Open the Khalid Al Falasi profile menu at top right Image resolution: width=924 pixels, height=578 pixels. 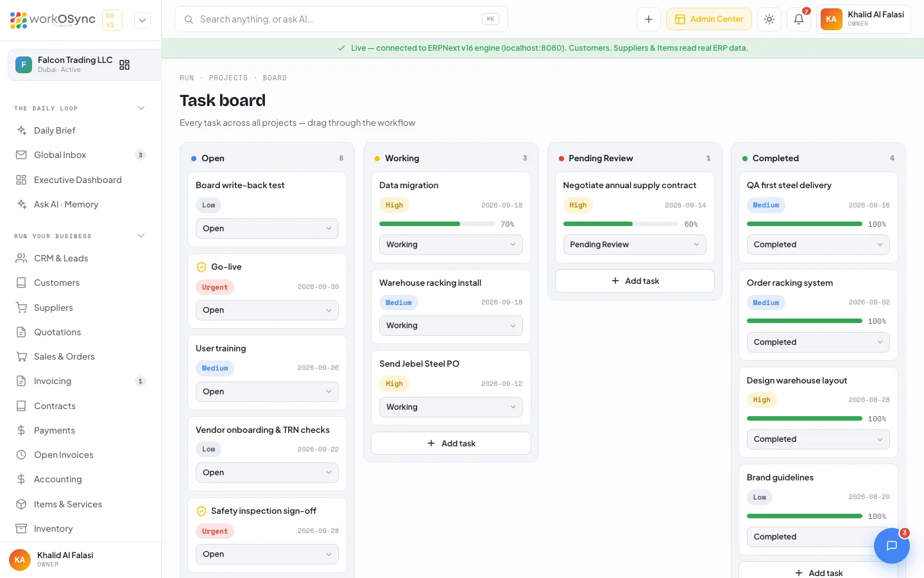(864, 19)
